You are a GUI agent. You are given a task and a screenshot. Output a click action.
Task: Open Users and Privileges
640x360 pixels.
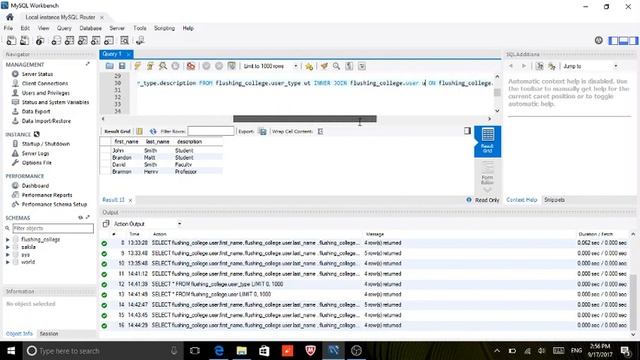click(45, 93)
